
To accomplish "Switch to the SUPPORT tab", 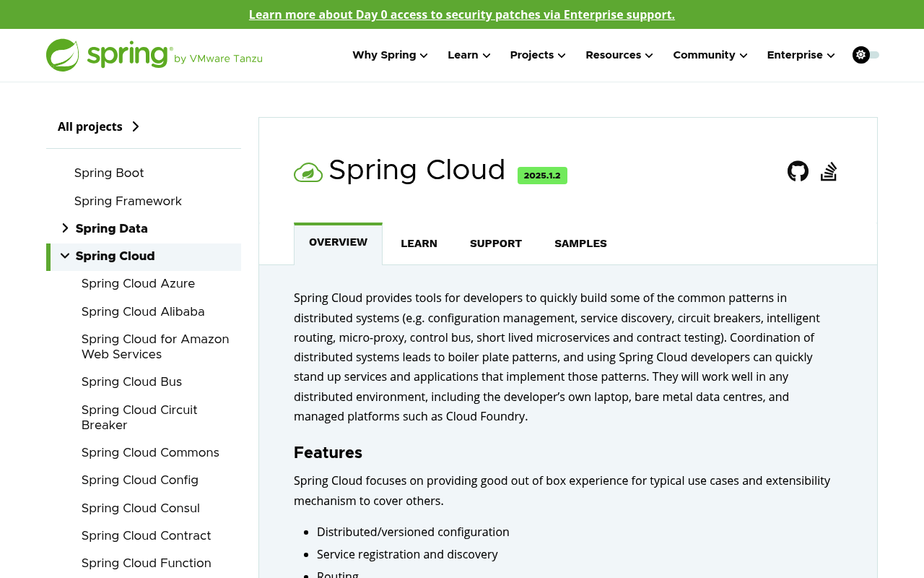I will coord(496,243).
